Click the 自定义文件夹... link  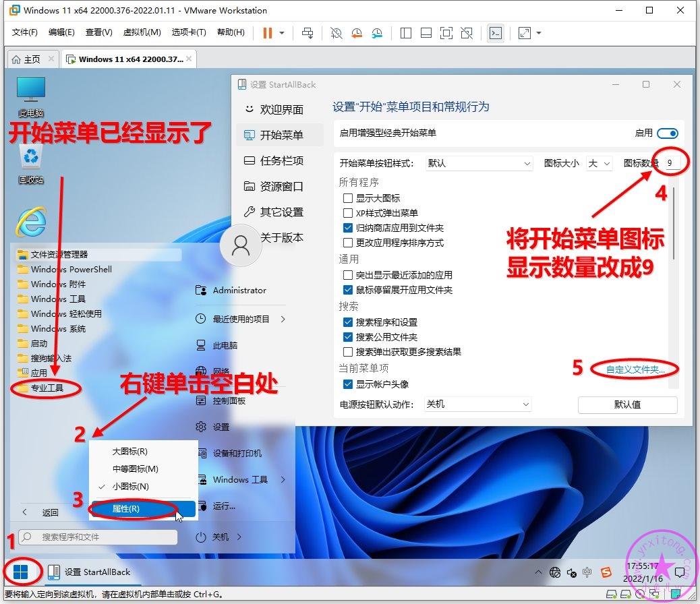[x=635, y=369]
